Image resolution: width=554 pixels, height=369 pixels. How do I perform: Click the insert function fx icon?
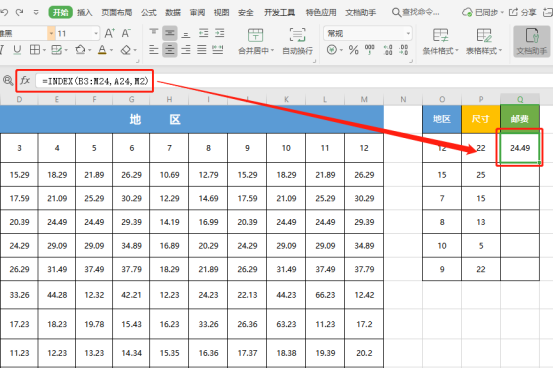[25, 80]
